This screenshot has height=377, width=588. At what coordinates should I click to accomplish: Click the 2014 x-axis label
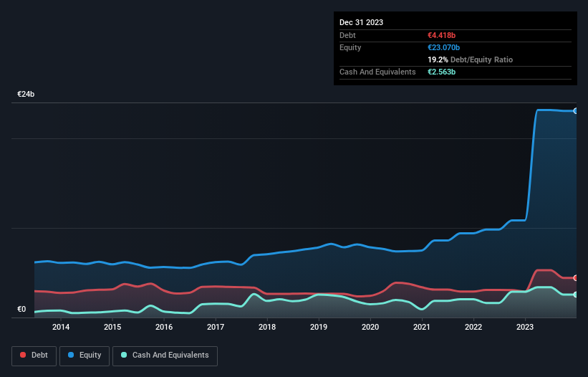61,327
